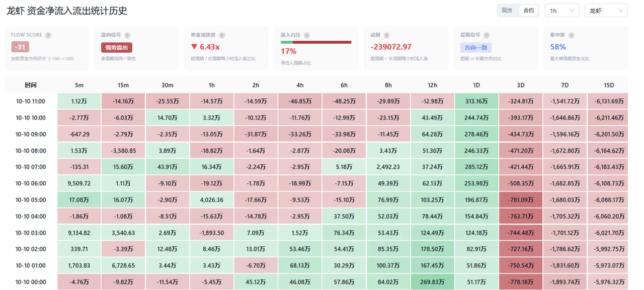Switch to the 现货 market toggle
644x290 pixels.
[507, 11]
